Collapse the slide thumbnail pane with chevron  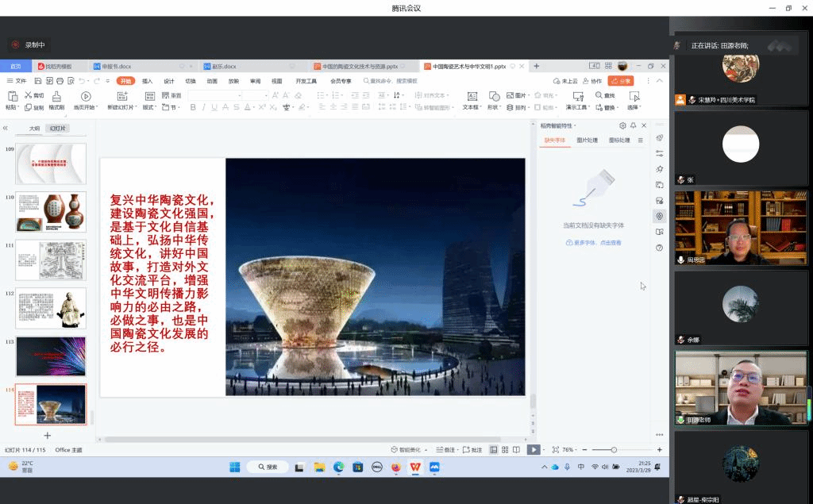[x=6, y=128]
